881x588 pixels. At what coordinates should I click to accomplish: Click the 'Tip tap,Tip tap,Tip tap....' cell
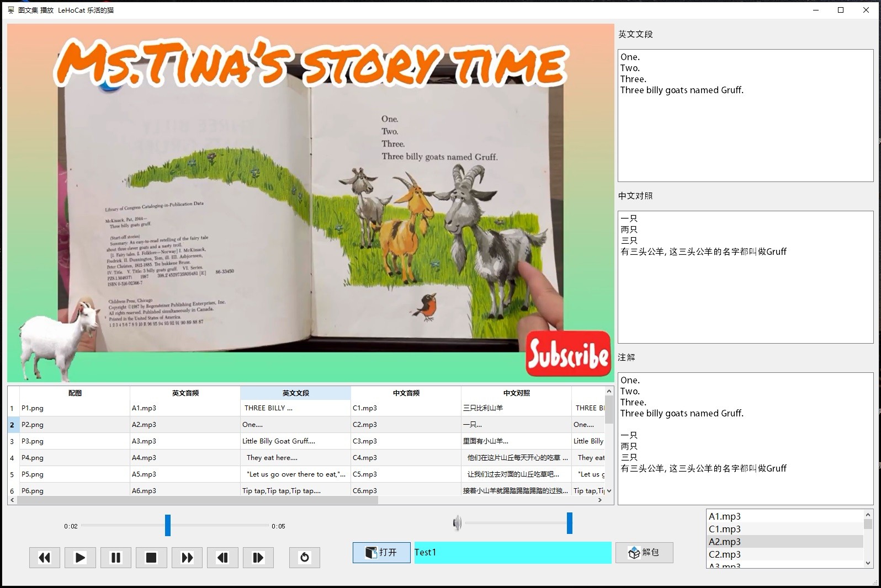pyautogui.click(x=295, y=490)
